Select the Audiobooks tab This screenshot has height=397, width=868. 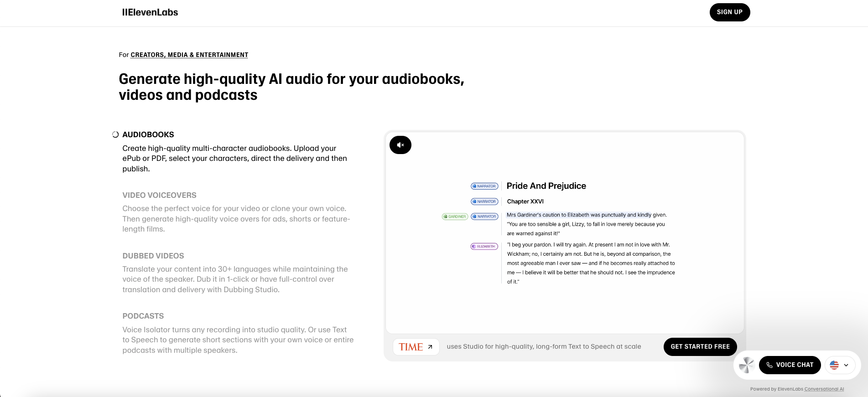pos(148,134)
